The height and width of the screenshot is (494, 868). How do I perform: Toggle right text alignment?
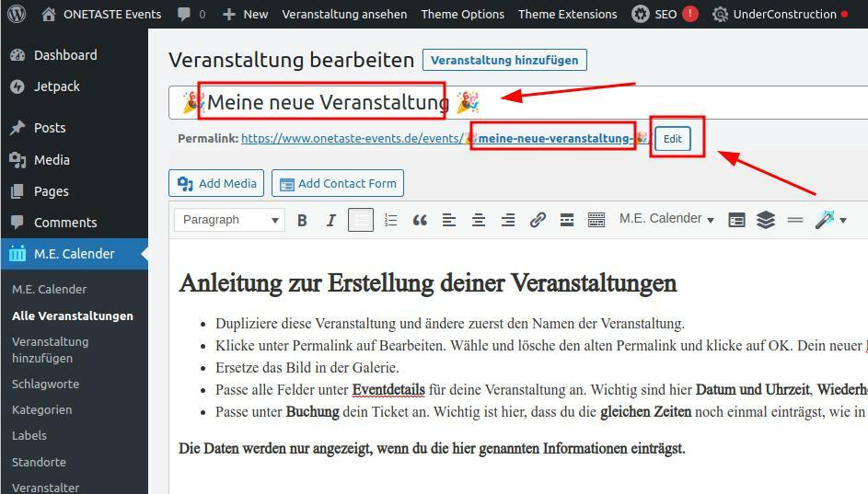508,220
